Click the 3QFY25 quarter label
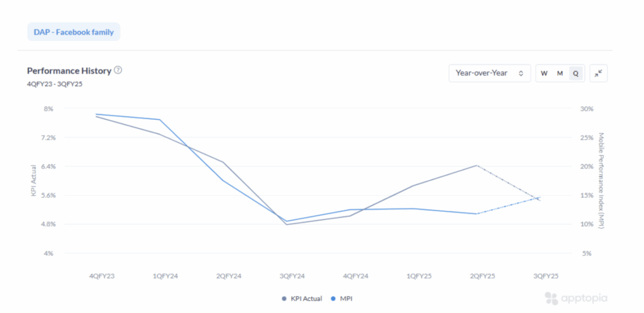This screenshot has height=313, width=644. click(545, 276)
